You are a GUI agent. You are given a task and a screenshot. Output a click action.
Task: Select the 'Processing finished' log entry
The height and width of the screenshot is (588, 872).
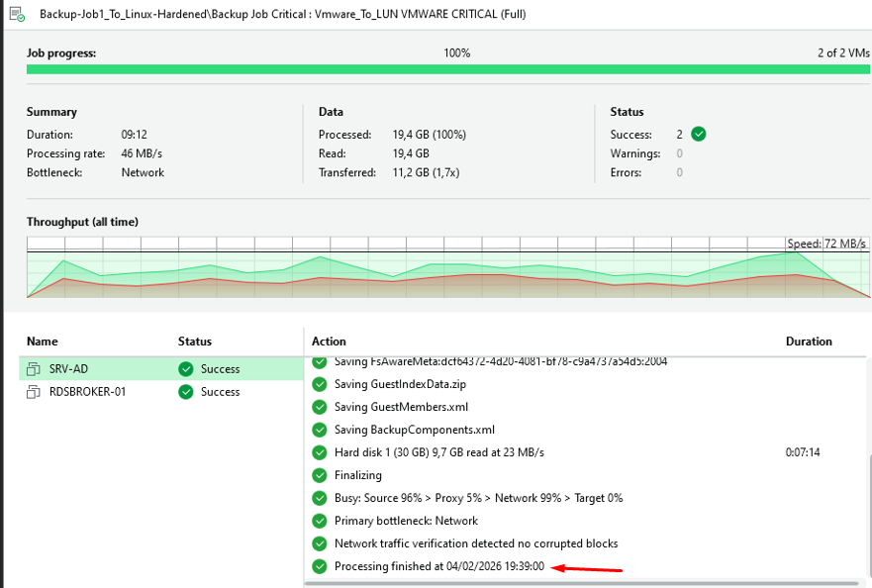(445, 566)
